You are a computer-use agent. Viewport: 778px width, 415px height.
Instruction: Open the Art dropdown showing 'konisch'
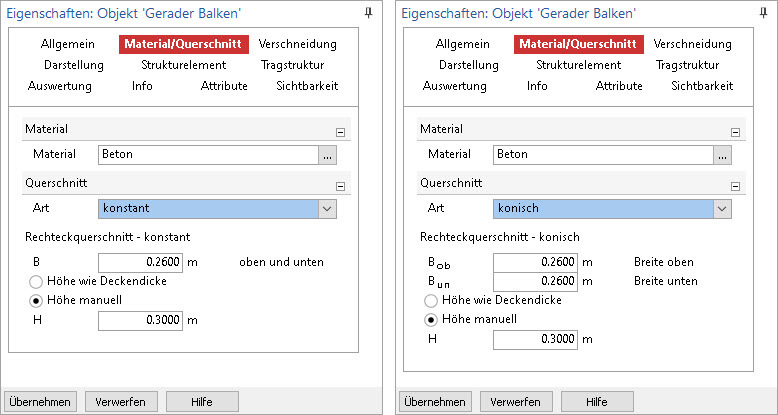[612, 208]
